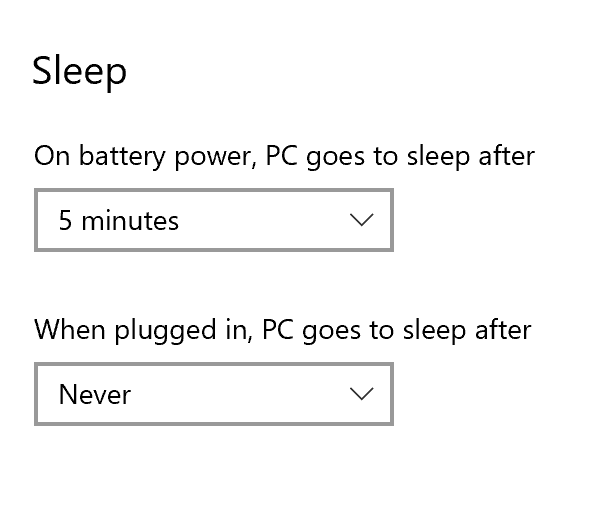Change the sleep time currently set to Never

coord(213,394)
